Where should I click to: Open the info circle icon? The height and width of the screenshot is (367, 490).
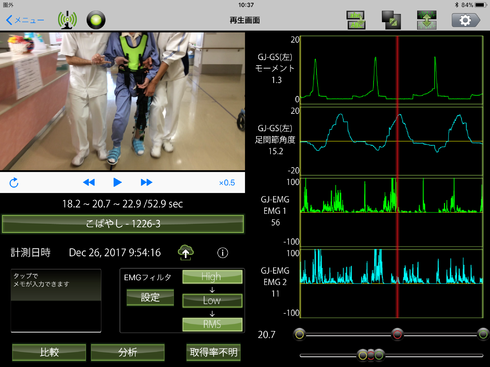coord(223,253)
